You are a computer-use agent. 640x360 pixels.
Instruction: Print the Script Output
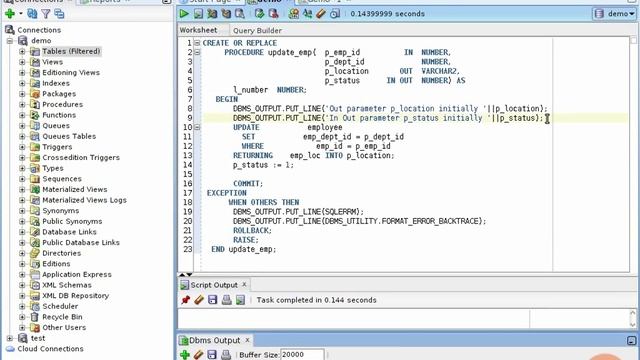click(227, 300)
